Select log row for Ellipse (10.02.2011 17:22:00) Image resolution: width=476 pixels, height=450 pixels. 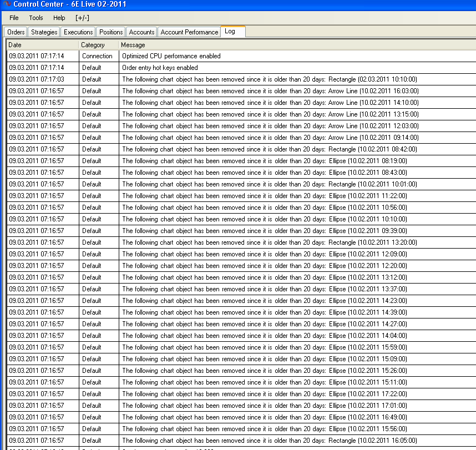coord(241,394)
